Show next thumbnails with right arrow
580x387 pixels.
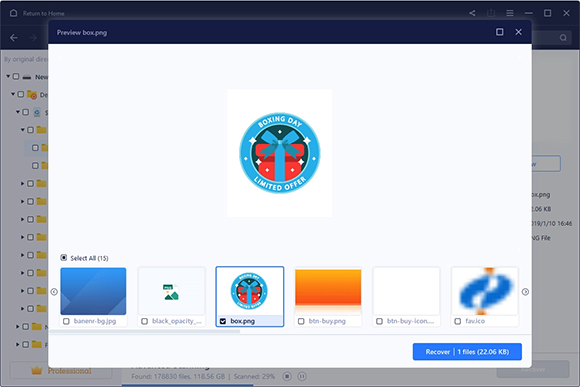click(x=525, y=292)
